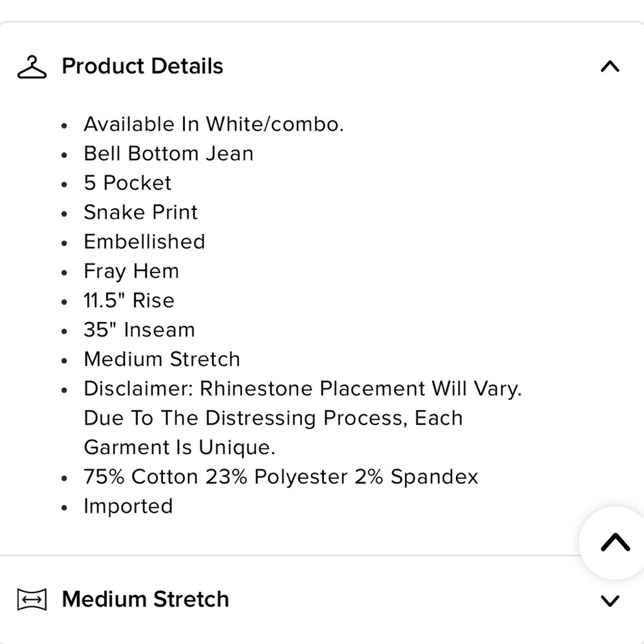Screen dimensions: 644x644
Task: Open the Medium Stretch section heading
Action: pos(146,599)
